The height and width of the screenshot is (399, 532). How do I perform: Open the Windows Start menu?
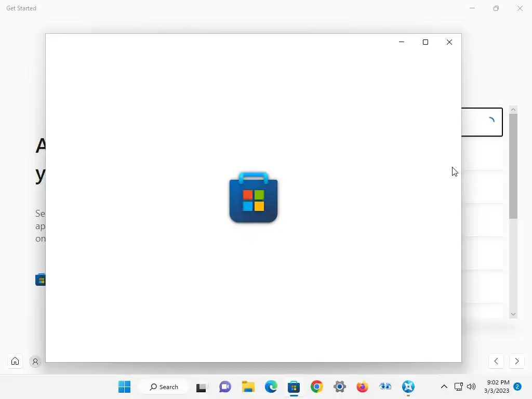(124, 387)
